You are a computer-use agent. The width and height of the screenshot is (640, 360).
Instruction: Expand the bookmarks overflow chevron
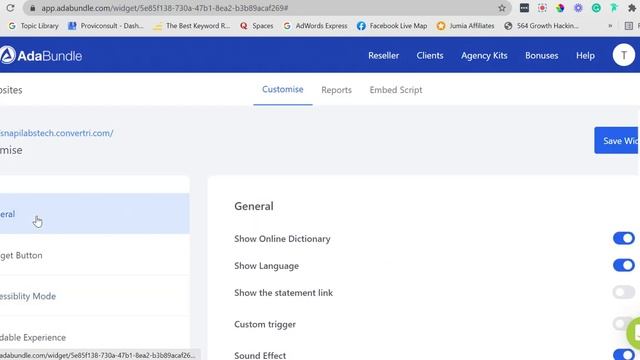pyautogui.click(x=610, y=26)
